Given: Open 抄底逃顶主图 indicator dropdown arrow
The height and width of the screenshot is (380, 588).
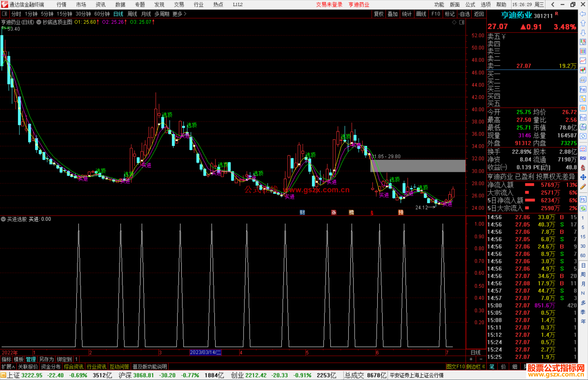Looking at the screenshot, I should pos(39,22).
